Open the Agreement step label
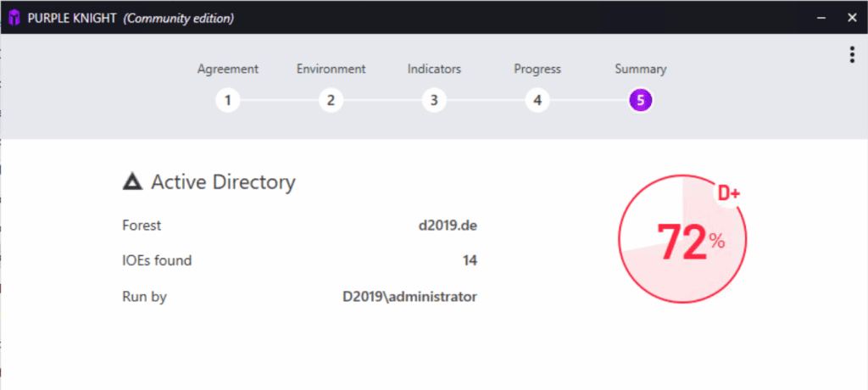 227,70
